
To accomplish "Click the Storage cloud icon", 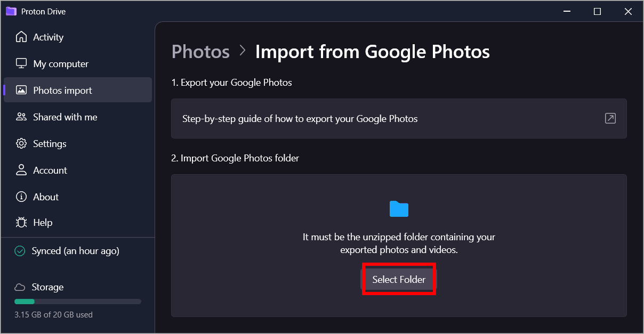I will (20, 287).
